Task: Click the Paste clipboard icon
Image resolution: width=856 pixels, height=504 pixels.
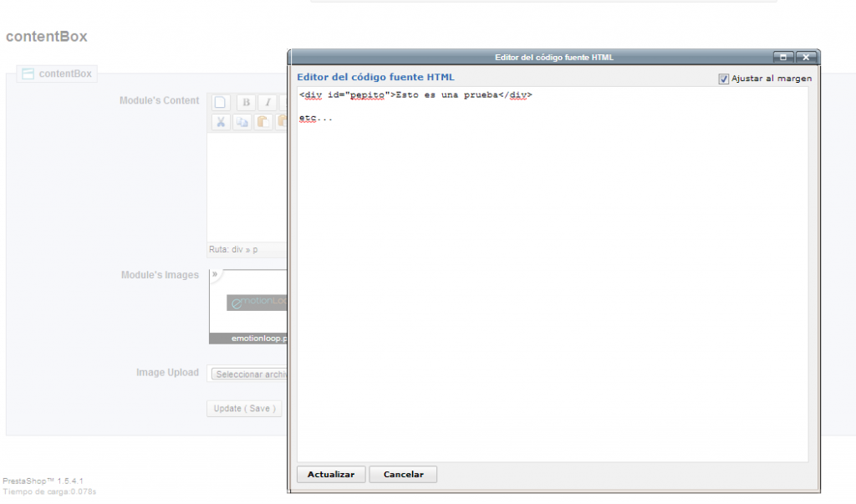Action: point(262,122)
